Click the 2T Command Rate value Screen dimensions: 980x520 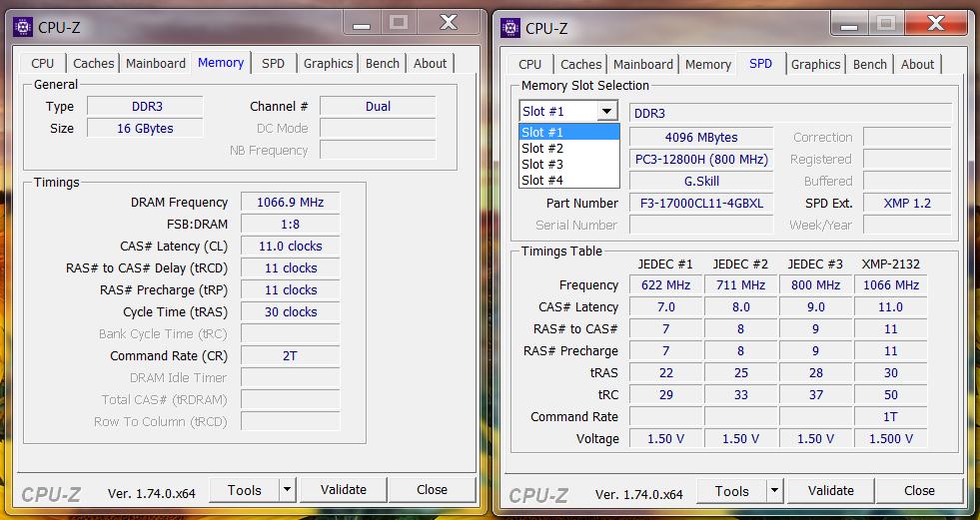point(290,356)
